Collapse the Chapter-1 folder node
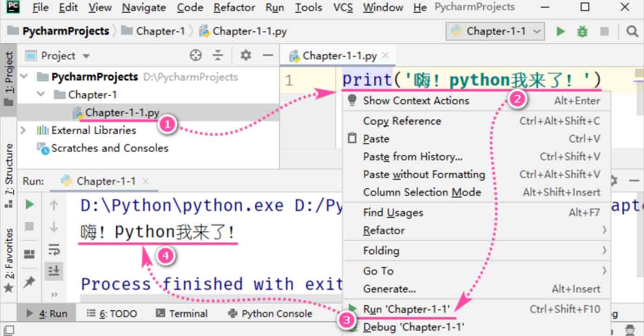This screenshot has width=644, height=336. (x=41, y=94)
